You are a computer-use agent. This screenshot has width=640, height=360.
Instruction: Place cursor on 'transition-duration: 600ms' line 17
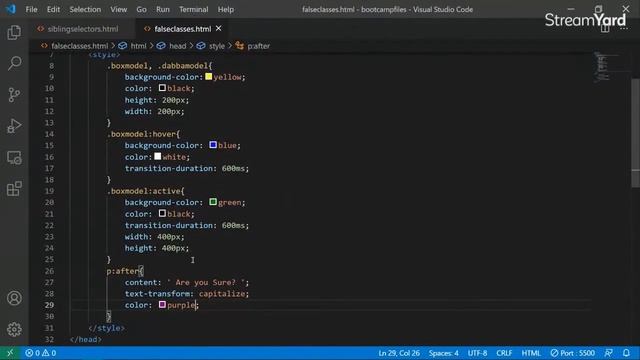187,168
